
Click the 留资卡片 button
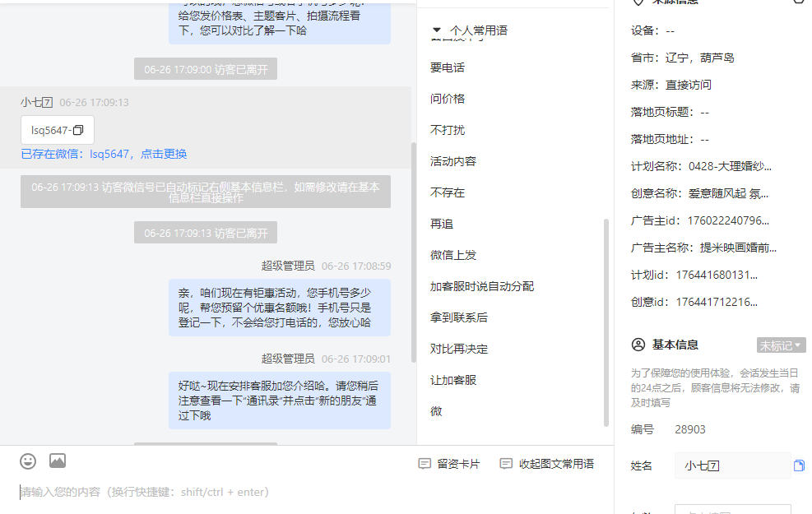coord(449,464)
